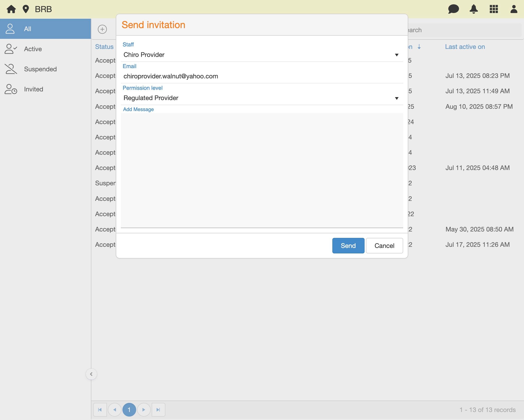The height and width of the screenshot is (420, 524).
Task: Select the Invited users filter
Action: 34,89
